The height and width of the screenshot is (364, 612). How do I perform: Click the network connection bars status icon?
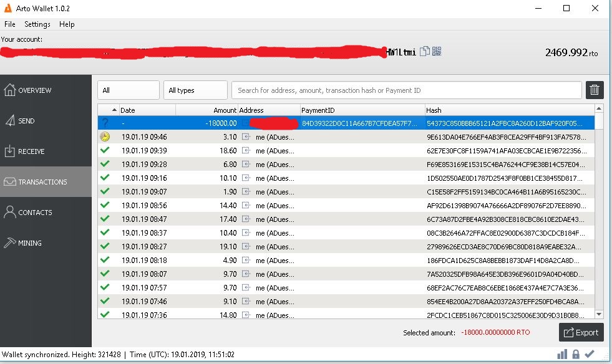[562, 354]
